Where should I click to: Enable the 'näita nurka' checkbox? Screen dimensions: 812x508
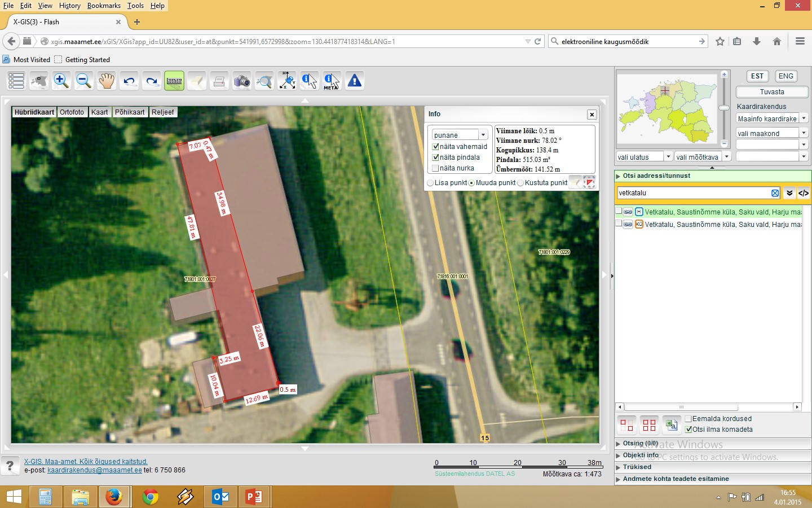(435, 168)
